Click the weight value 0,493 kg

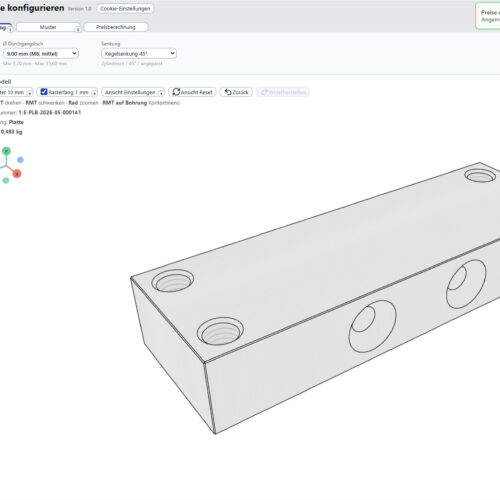[11, 132]
